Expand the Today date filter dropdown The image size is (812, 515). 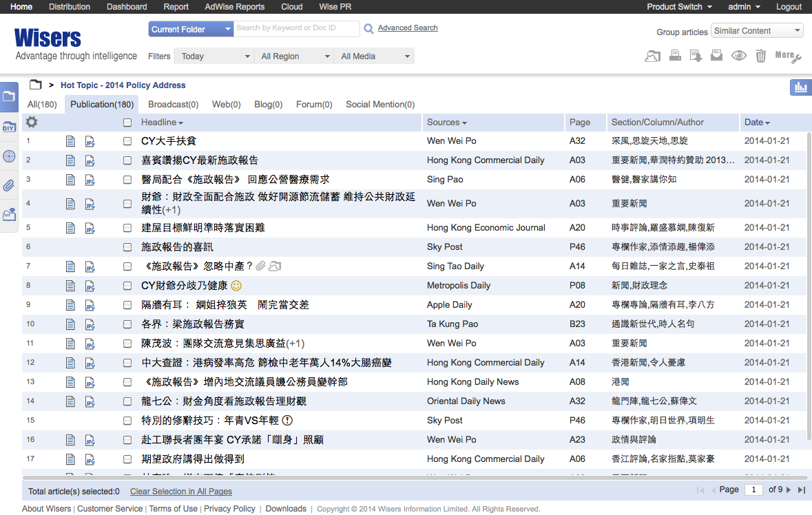coord(215,56)
